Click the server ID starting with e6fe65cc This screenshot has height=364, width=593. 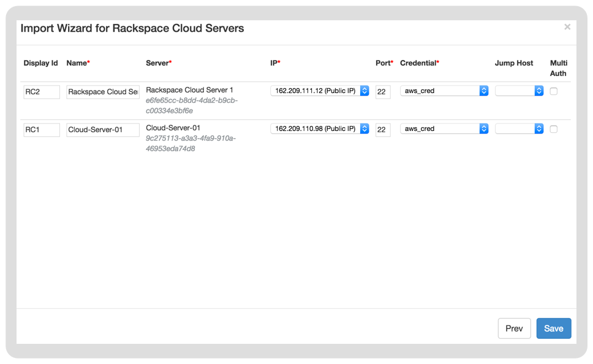click(192, 106)
